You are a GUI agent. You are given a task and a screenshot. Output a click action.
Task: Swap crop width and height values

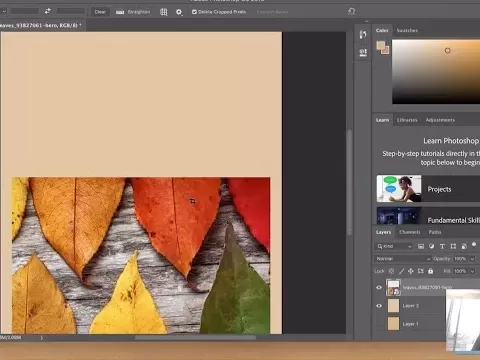(48, 11)
